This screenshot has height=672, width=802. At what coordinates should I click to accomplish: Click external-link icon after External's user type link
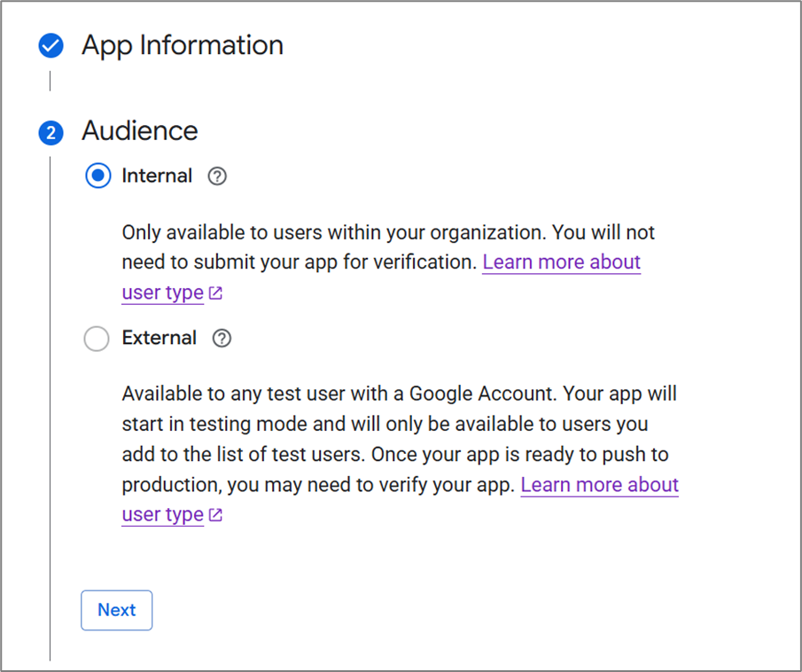[216, 515]
